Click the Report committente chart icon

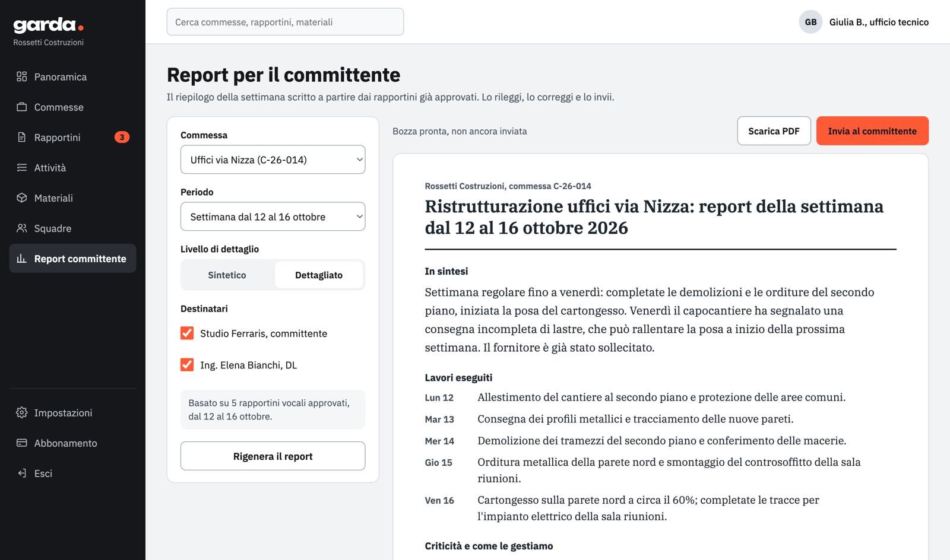22,258
